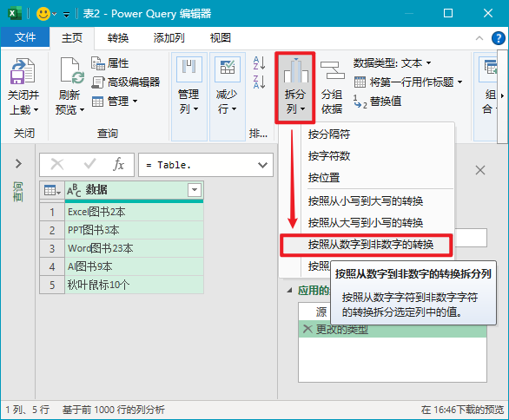Click the 替换值 button

pyautogui.click(x=378, y=102)
